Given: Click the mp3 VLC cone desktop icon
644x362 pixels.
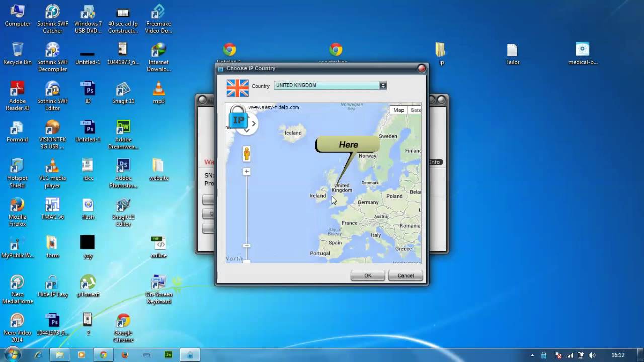Looking at the screenshot, I should tap(158, 93).
